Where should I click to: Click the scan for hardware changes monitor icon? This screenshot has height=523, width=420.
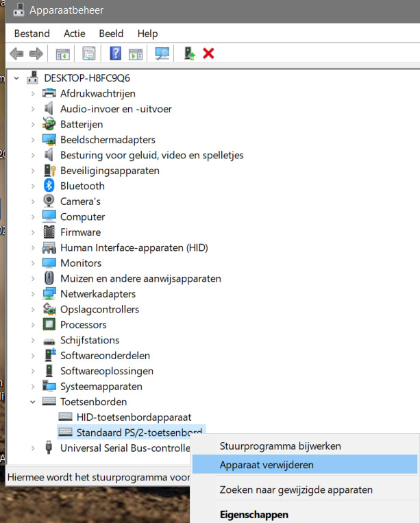coord(162,53)
